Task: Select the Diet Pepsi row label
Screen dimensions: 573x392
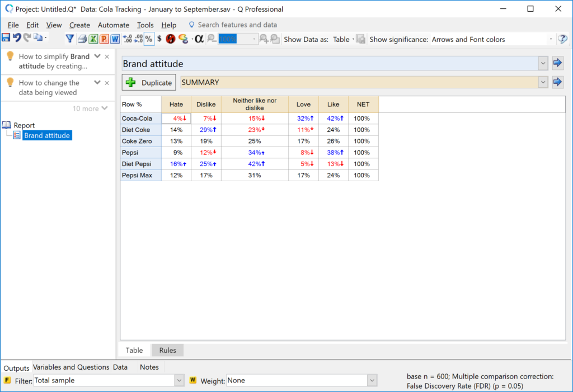Action: click(140, 164)
